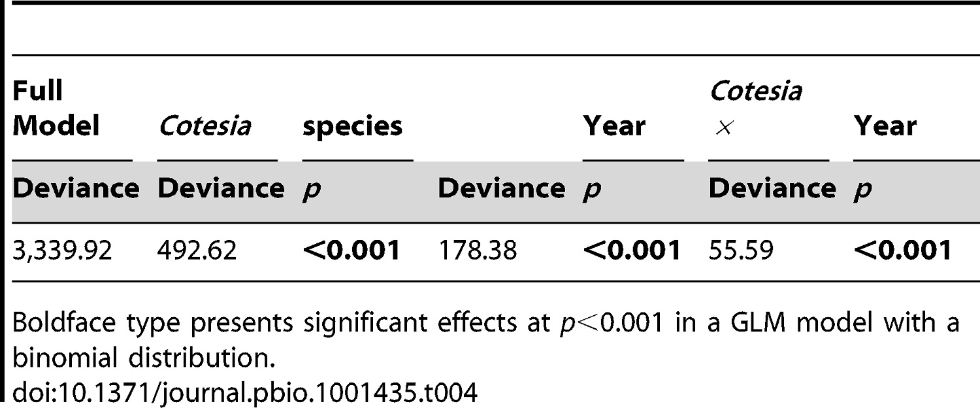Select the Cotesia × interaction header

tap(755, 109)
